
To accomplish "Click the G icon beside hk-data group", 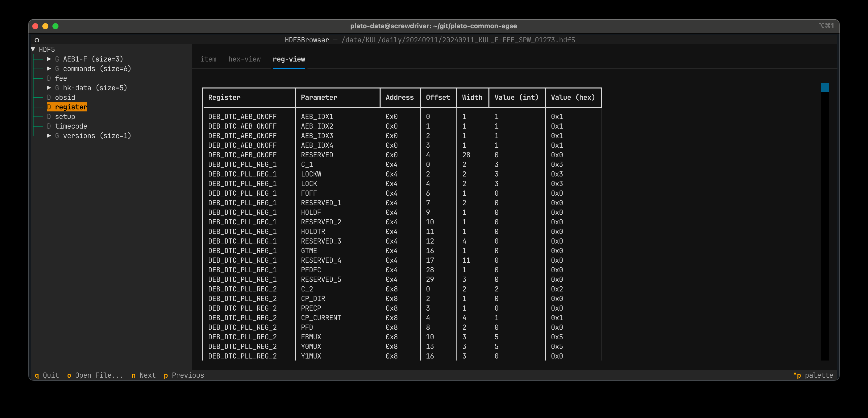I will coord(57,88).
